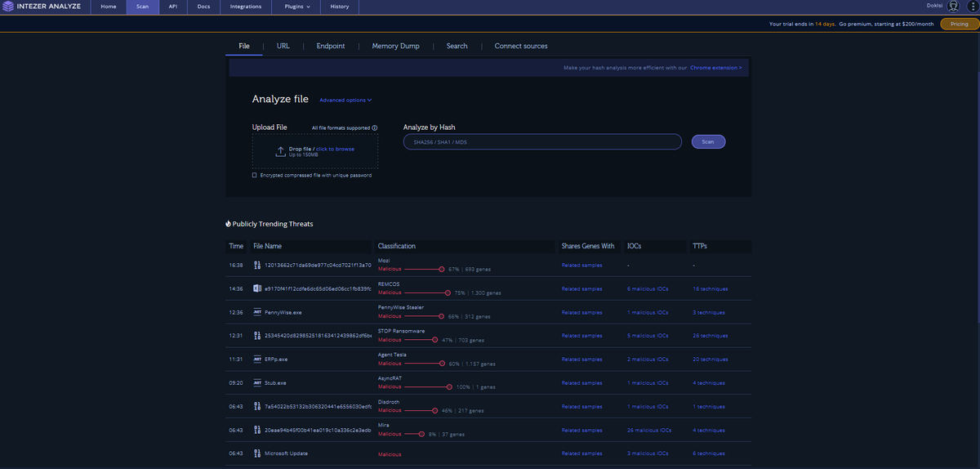Click the flame icon by Publicly Trending Threats
This screenshot has width=980, height=469.
(x=228, y=223)
